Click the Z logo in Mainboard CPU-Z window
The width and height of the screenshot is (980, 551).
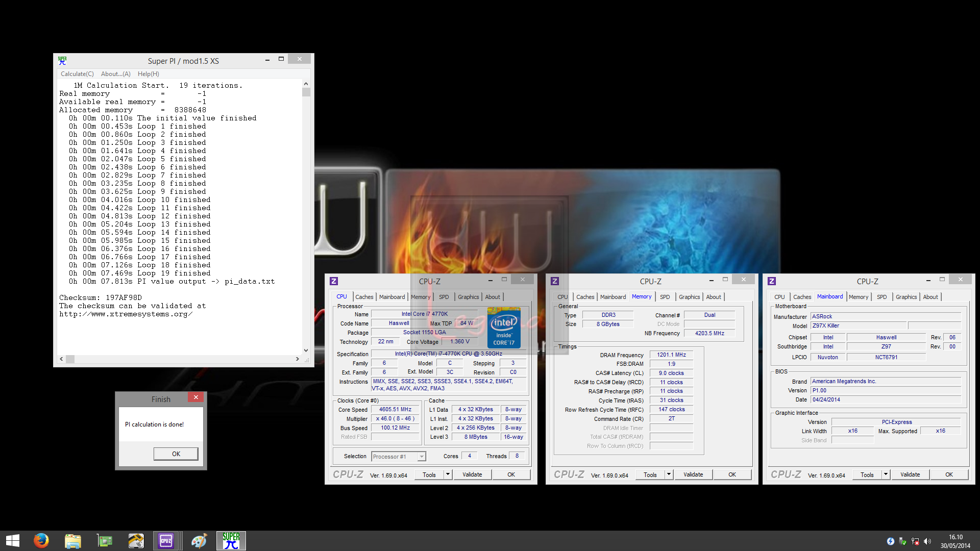[x=772, y=281]
